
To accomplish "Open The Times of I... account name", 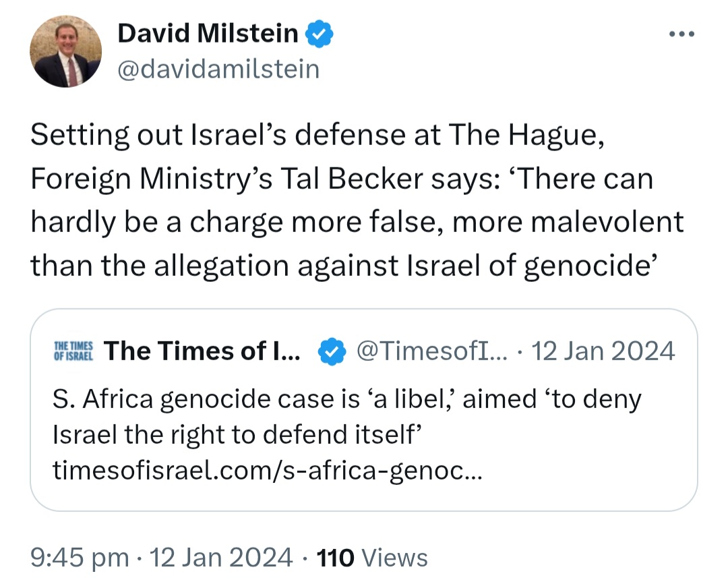I will [x=202, y=351].
